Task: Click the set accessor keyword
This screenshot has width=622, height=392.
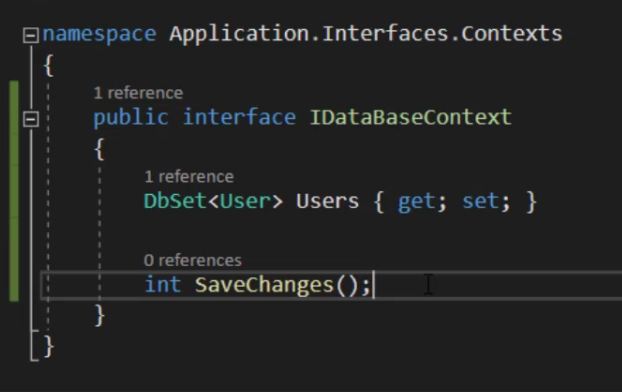Action: tap(480, 201)
